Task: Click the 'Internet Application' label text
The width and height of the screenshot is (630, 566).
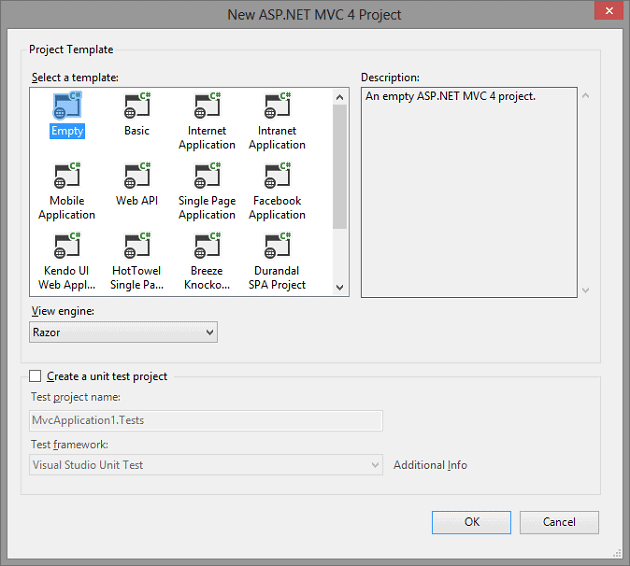Action: point(207,138)
